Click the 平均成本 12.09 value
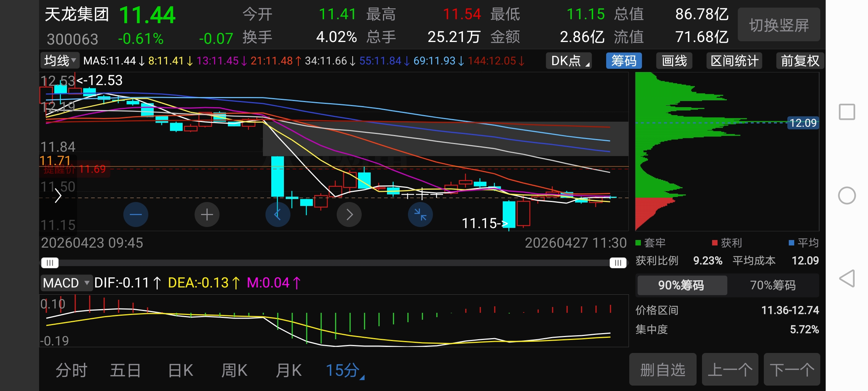This screenshot has width=868, height=391. (x=805, y=261)
